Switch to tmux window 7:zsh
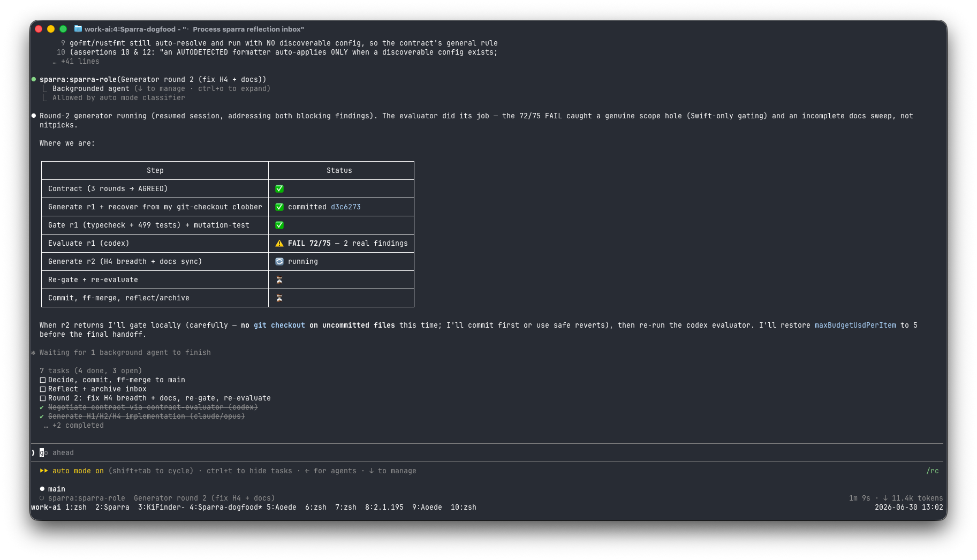This screenshot has height=560, width=977. tap(346, 507)
